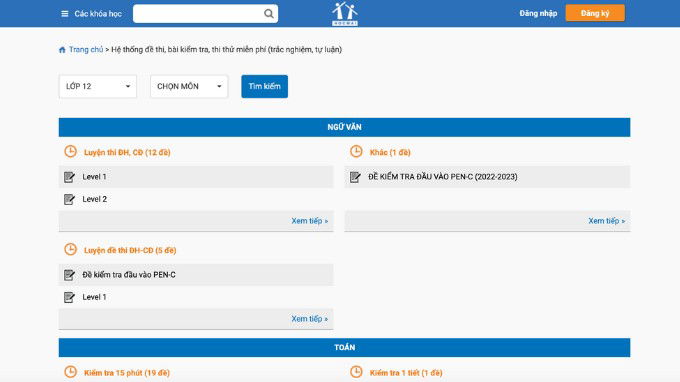The width and height of the screenshot is (680, 382).
Task: Open the CHỌN MÔN subject dropdown
Action: pyautogui.click(x=189, y=86)
